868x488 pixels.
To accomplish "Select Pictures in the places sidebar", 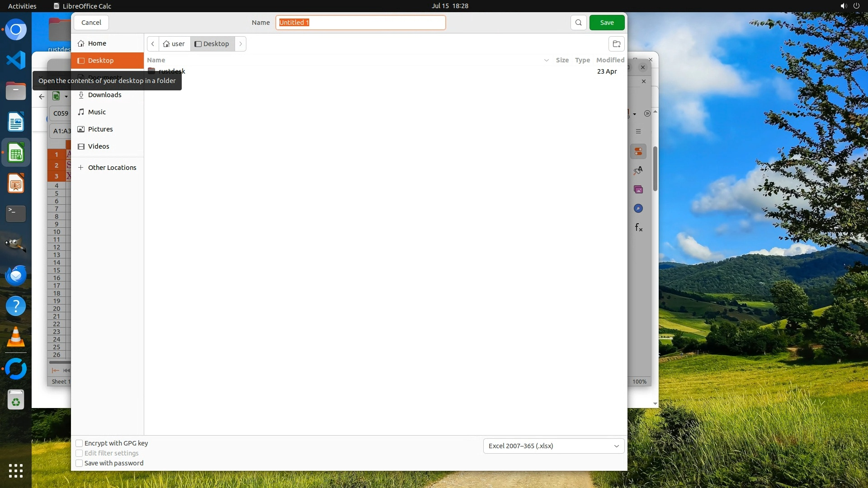I will point(100,129).
